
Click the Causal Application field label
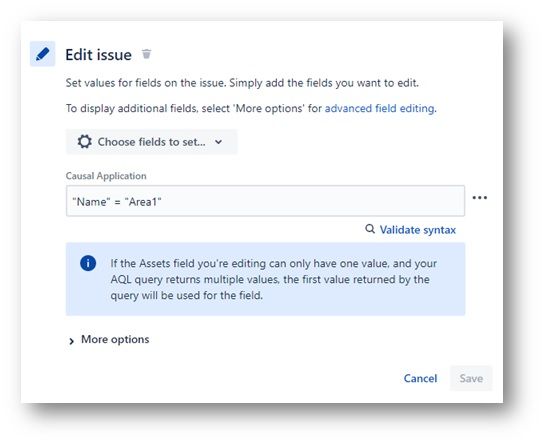(106, 176)
